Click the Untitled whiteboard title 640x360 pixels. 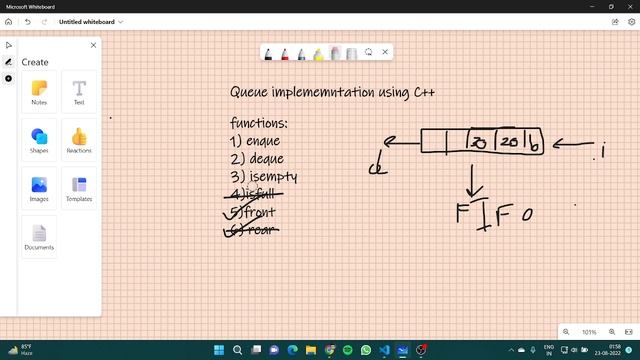click(87, 22)
